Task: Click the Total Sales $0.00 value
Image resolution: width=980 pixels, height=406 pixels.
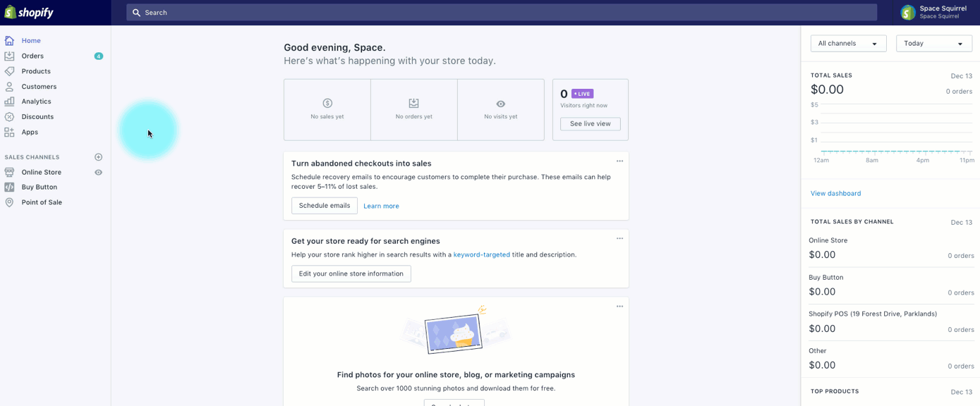Action: point(827,90)
